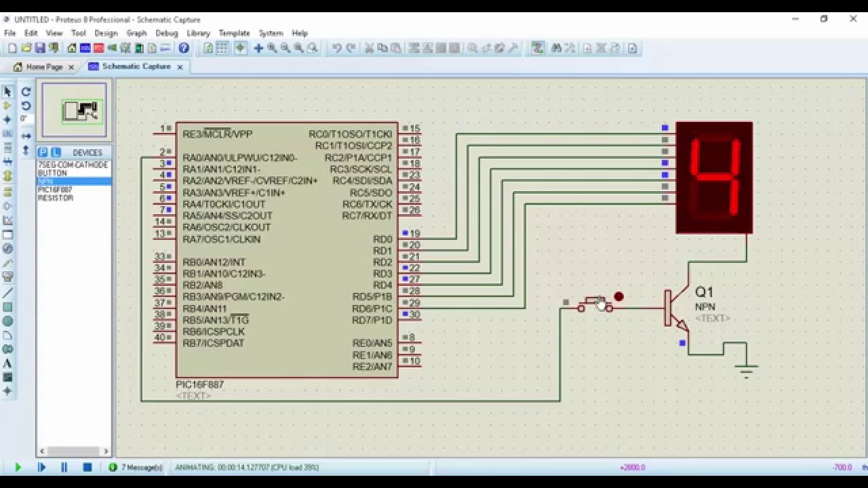
Task: Click the Q1 NPN transistor
Action: tap(676, 308)
